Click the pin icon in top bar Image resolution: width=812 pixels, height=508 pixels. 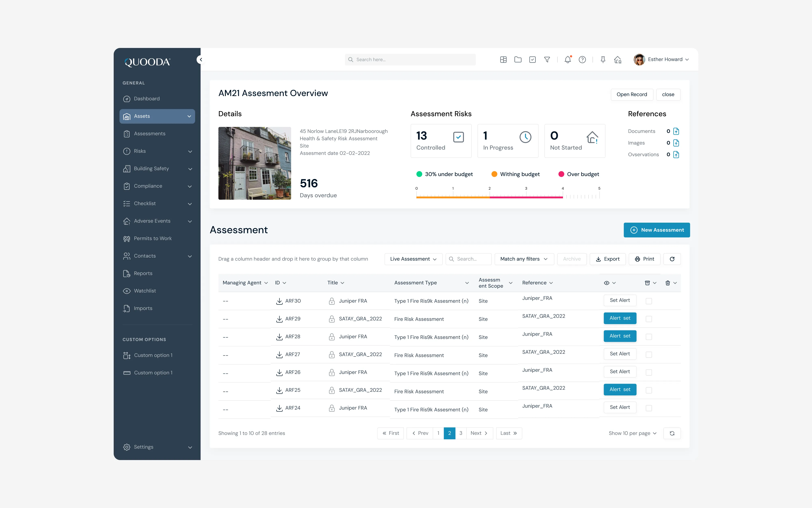coord(603,60)
